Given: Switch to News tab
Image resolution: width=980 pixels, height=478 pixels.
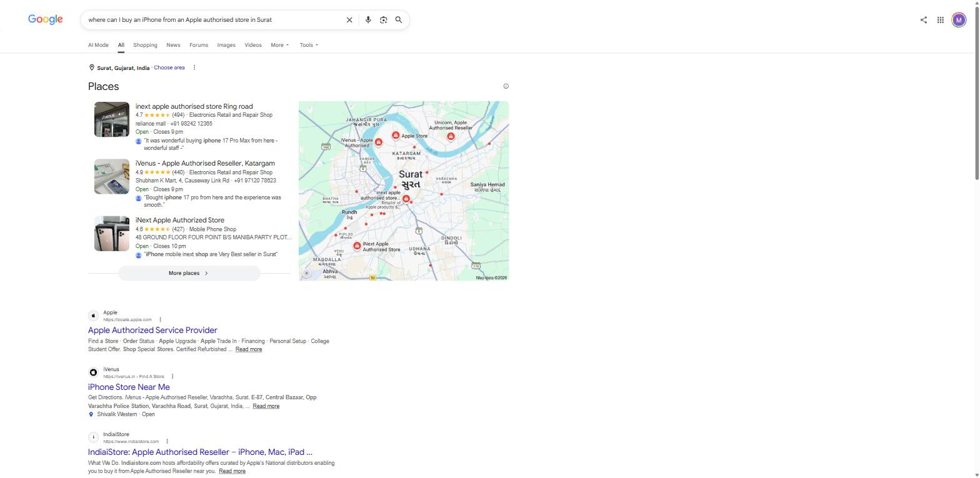Looking at the screenshot, I should click(x=173, y=45).
